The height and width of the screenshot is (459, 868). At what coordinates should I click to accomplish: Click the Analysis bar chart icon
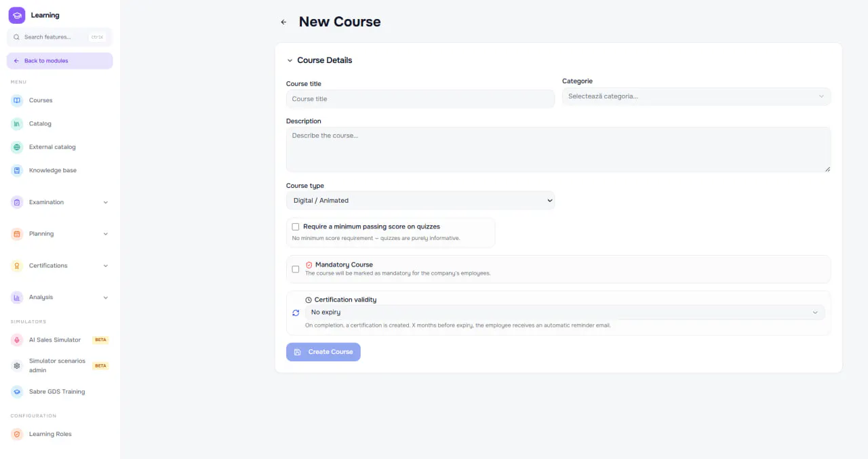(17, 298)
